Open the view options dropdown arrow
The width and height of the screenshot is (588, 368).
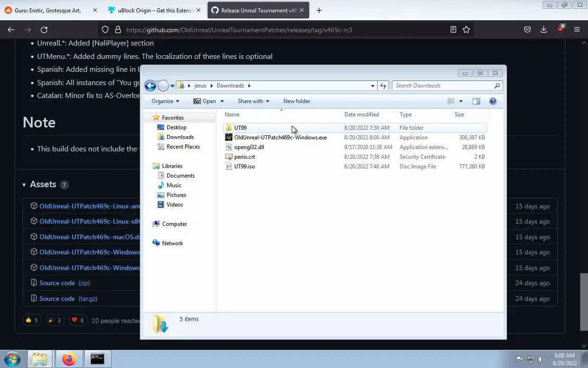tap(461, 101)
